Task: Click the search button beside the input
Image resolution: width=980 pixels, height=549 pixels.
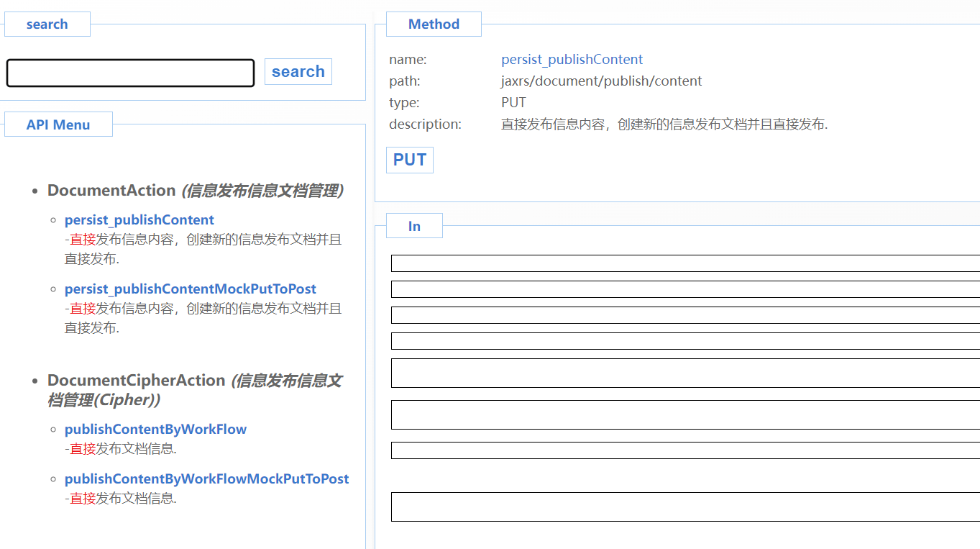Action: [298, 72]
